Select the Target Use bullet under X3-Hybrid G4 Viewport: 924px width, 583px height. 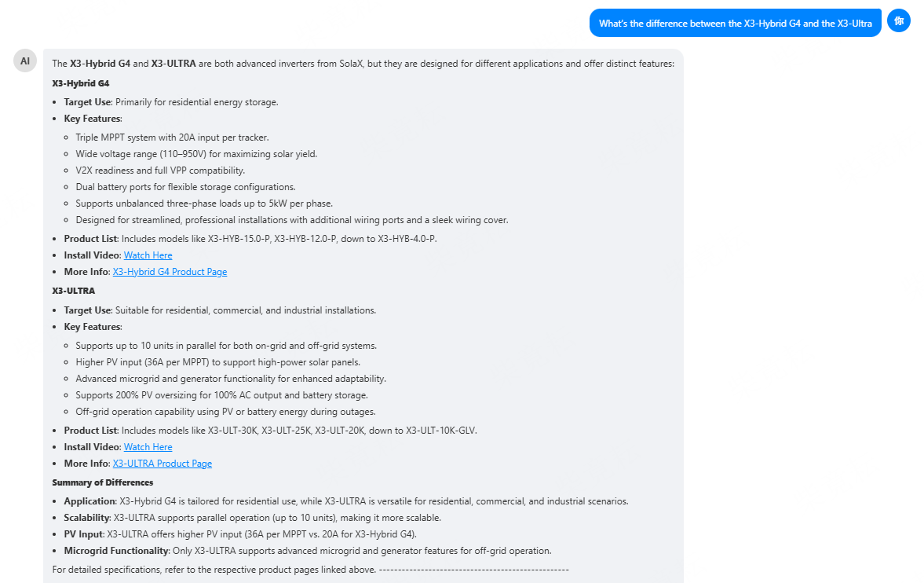pos(157,101)
